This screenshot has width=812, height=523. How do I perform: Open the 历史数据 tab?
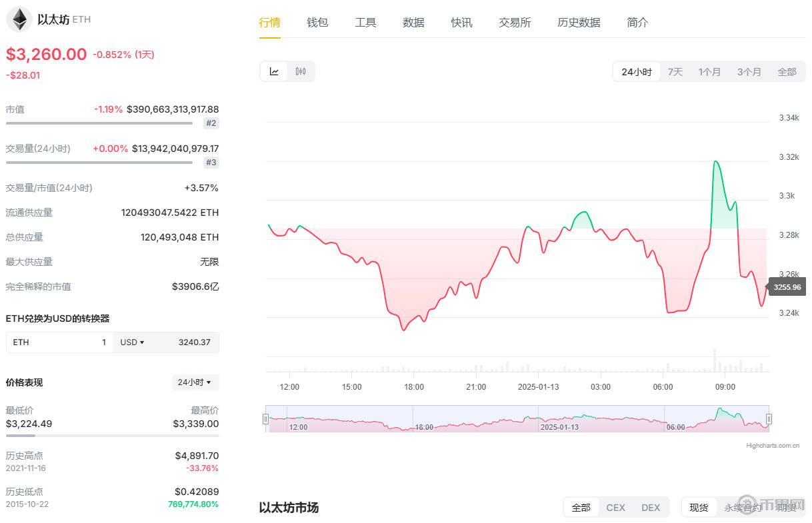pyautogui.click(x=577, y=22)
